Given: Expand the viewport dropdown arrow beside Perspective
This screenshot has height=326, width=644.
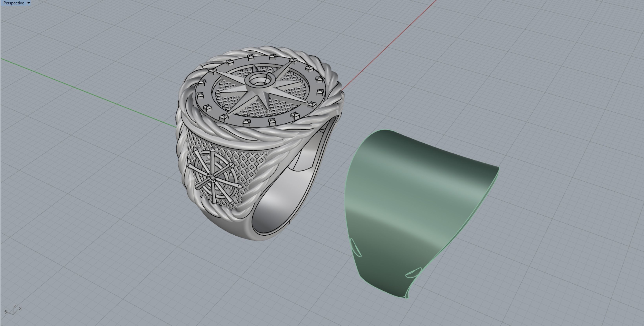Looking at the screenshot, I should coord(28,3).
